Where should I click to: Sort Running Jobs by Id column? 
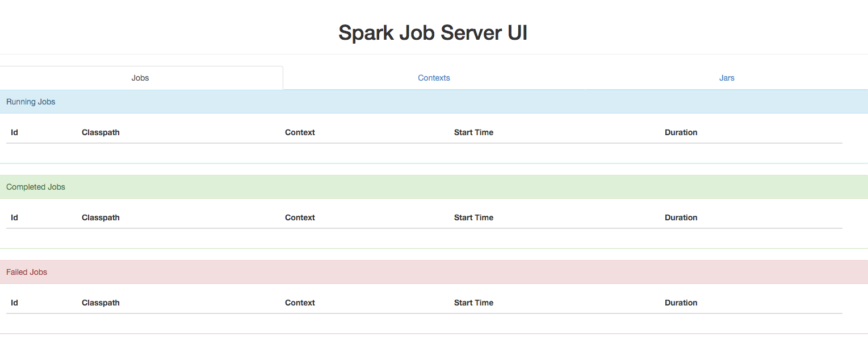pos(14,132)
